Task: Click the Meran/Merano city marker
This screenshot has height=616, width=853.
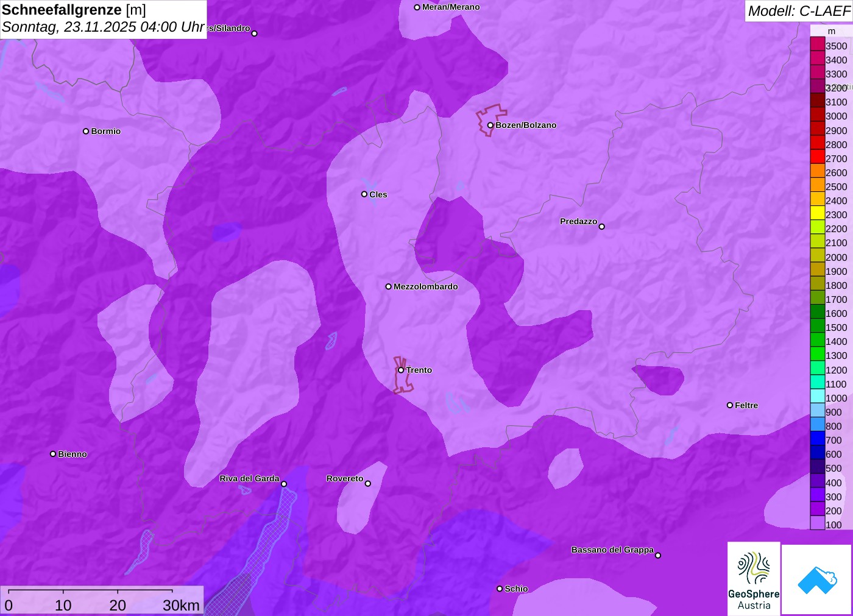Action: [417, 7]
